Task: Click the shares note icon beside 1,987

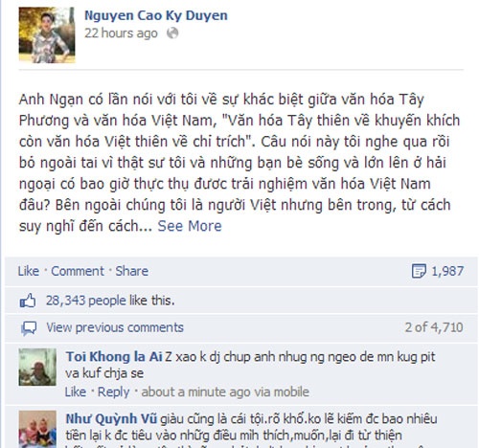Action: (419, 271)
